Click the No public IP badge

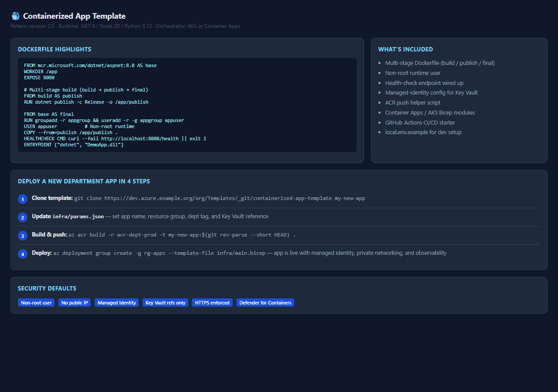[x=75, y=303]
